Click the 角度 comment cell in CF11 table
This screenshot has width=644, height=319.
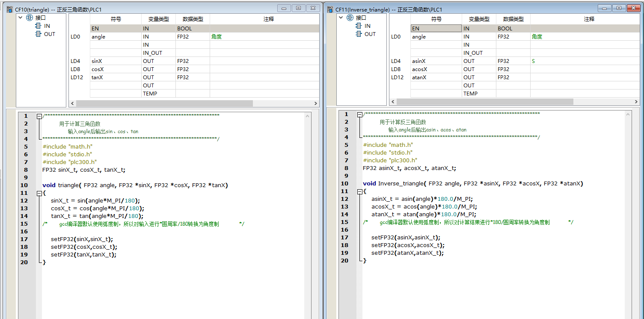click(x=585, y=37)
